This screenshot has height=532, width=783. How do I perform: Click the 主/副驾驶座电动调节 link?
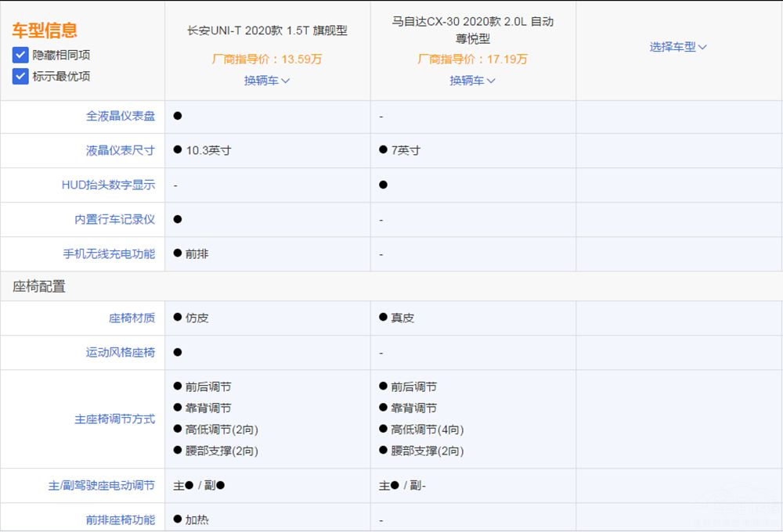point(102,486)
